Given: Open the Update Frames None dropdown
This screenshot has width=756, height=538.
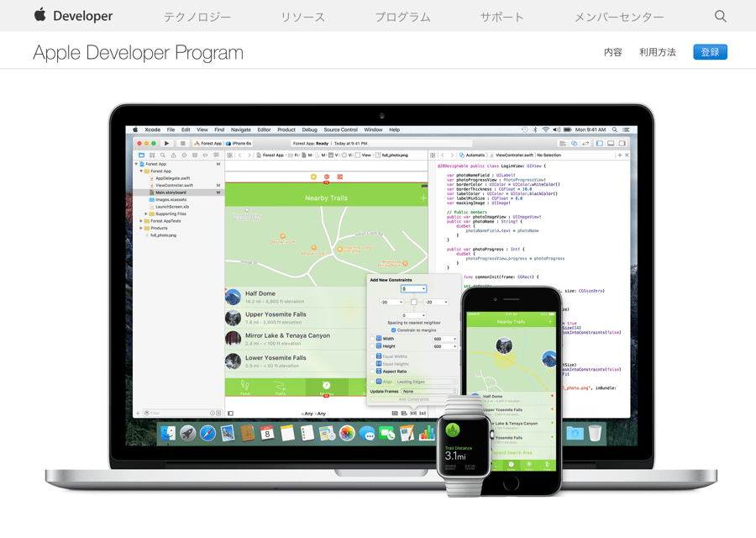Looking at the screenshot, I should pyautogui.click(x=429, y=392).
